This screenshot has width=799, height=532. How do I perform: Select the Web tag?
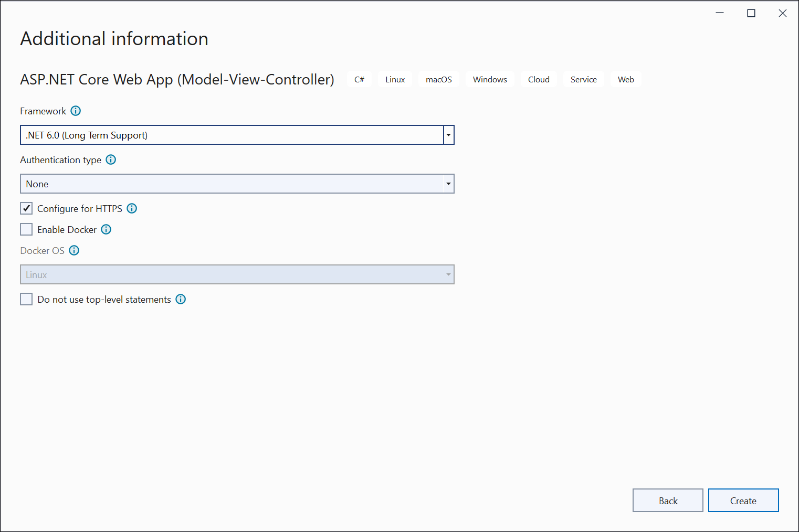tap(626, 79)
